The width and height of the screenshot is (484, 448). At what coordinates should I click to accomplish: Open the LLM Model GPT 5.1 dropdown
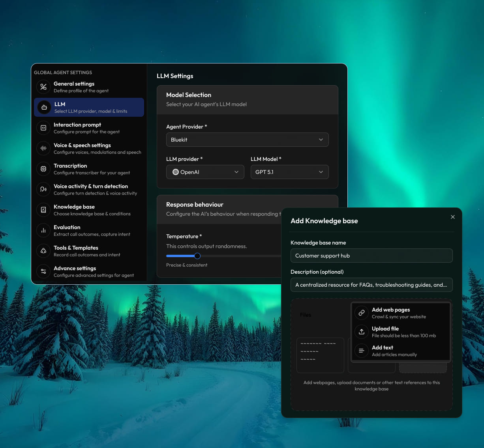pos(289,172)
